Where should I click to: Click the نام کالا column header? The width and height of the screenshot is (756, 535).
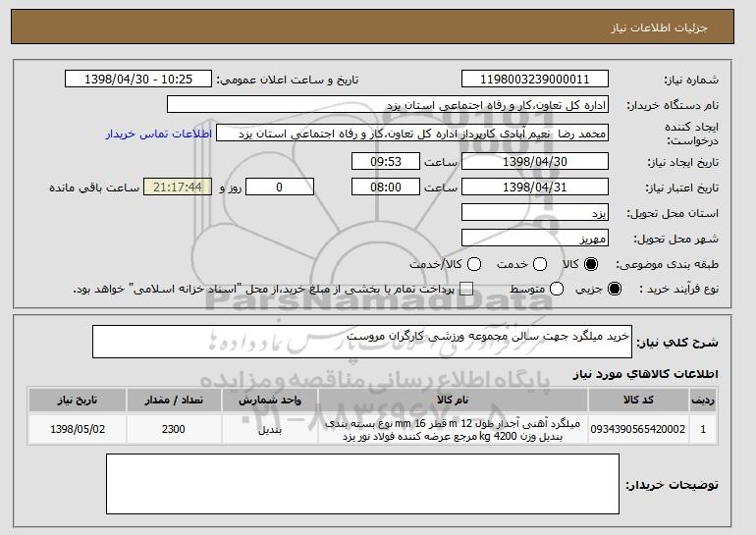tap(453, 401)
